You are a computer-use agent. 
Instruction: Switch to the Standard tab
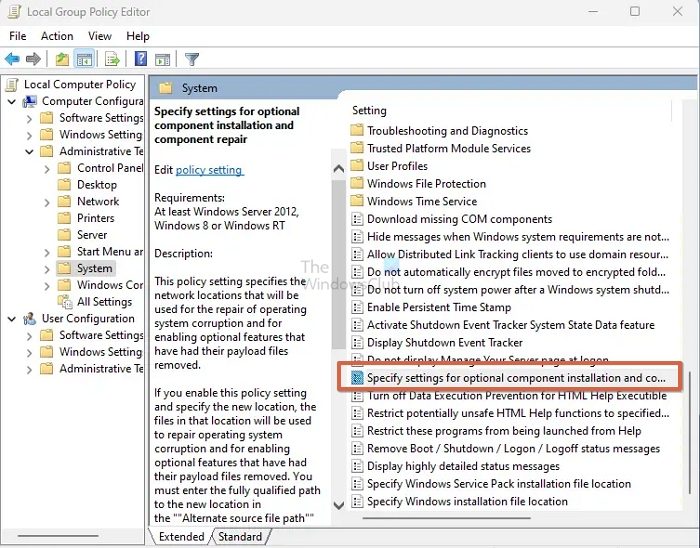239,537
